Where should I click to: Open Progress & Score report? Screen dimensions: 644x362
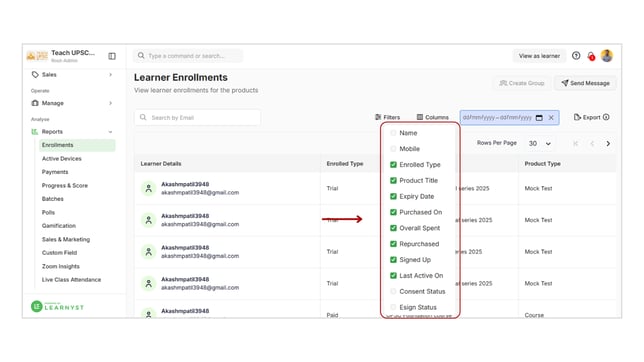click(65, 186)
